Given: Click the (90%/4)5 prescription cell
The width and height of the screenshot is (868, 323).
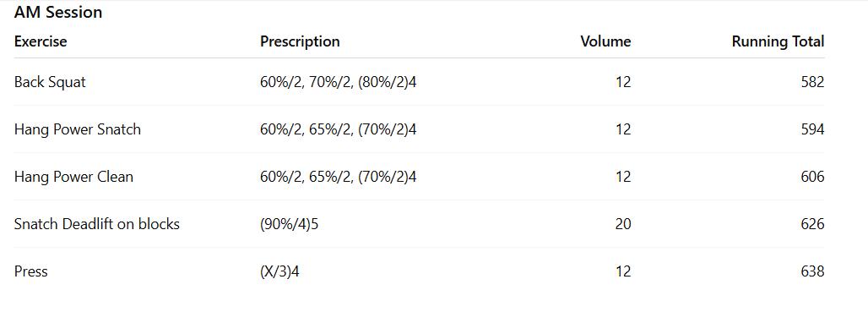Looking at the screenshot, I should pos(289,224).
